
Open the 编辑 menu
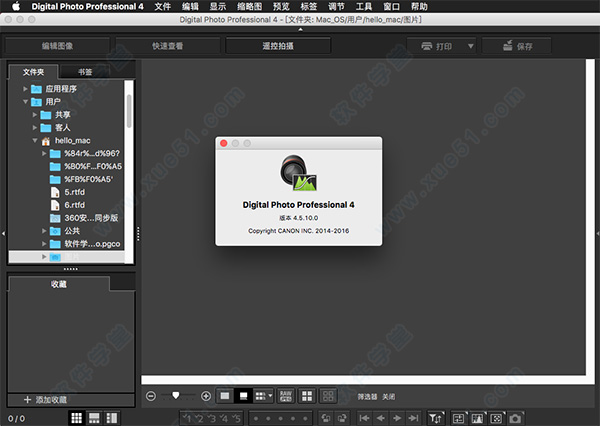coord(190,7)
